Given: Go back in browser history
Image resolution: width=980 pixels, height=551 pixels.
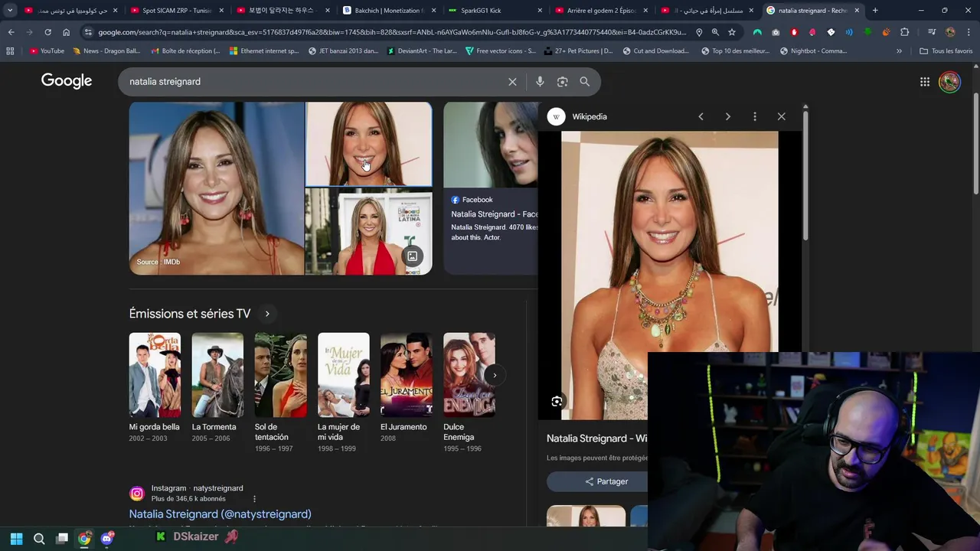Looking at the screenshot, I should coord(11,32).
